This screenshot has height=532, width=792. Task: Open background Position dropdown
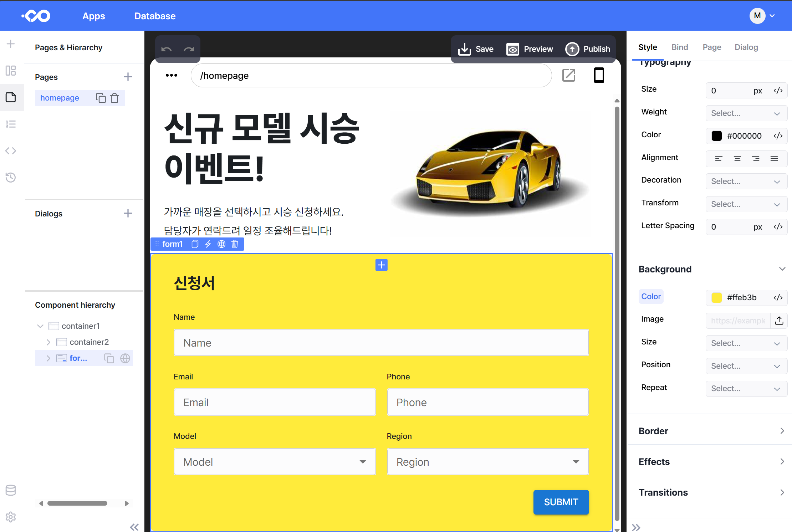pyautogui.click(x=746, y=366)
